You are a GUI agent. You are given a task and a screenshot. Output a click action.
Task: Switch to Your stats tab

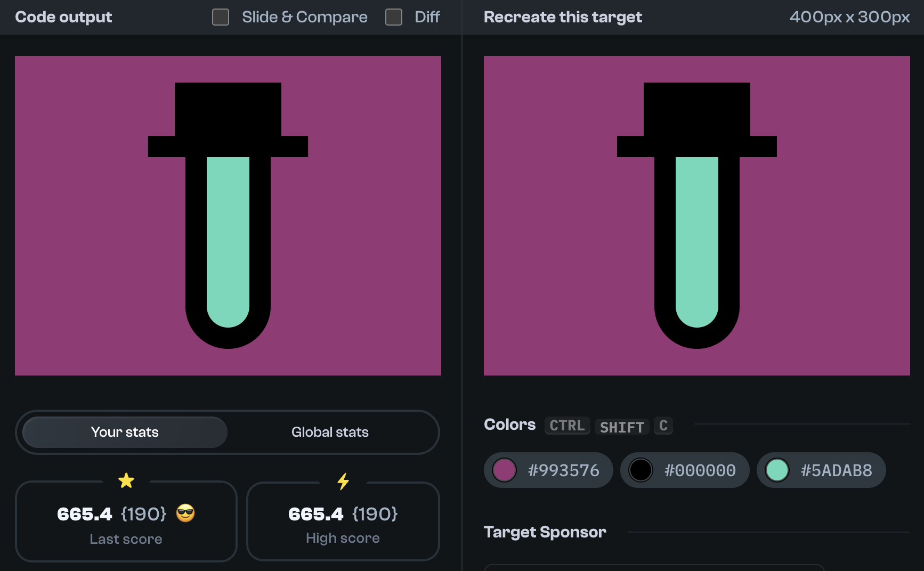pyautogui.click(x=125, y=432)
